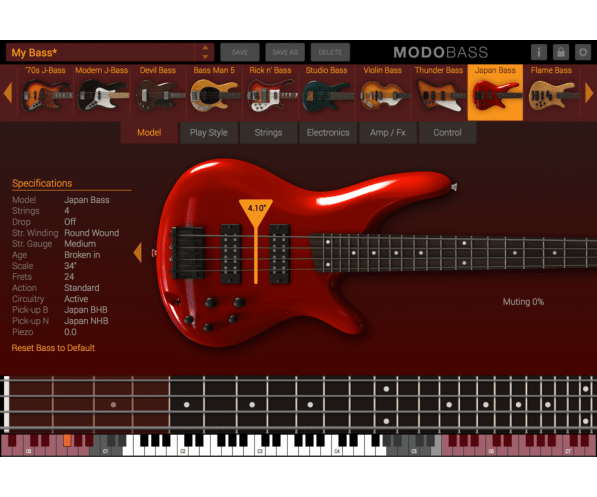The height and width of the screenshot is (497, 597).
Task: Click the MODOBASS logo
Action: tap(441, 52)
